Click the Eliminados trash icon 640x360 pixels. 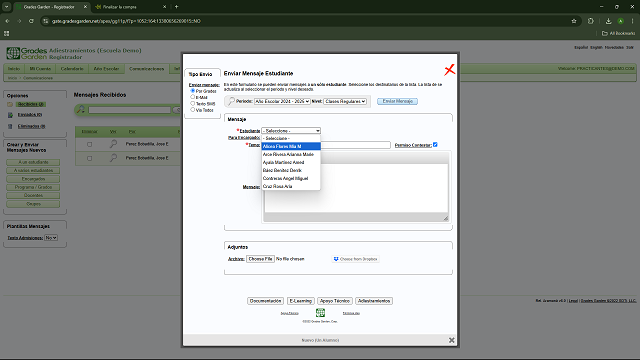tap(10, 127)
